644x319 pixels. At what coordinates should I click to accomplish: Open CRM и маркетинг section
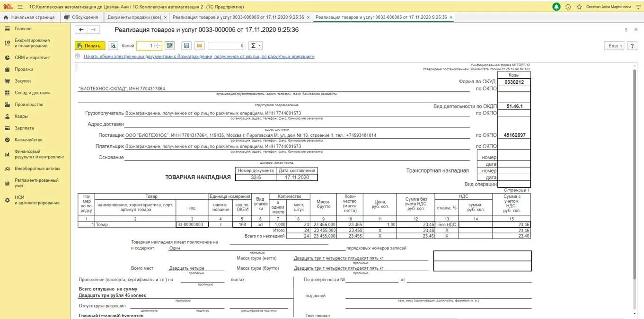coord(35,58)
